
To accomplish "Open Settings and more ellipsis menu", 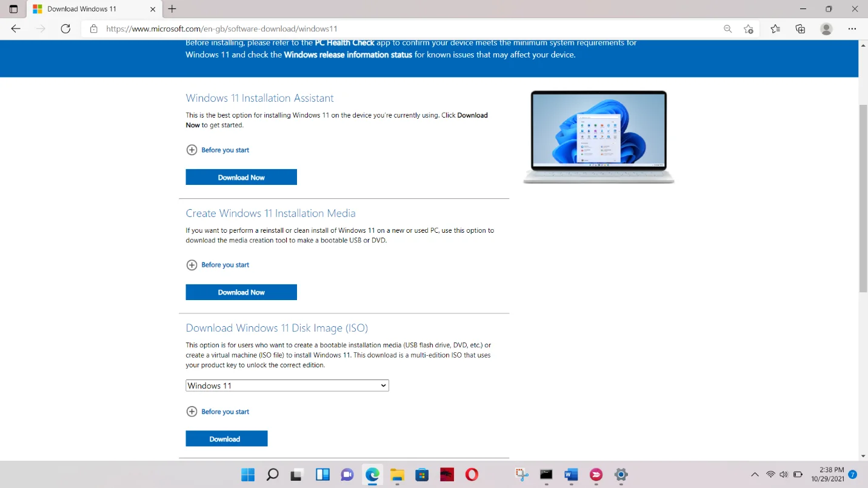I will click(852, 28).
